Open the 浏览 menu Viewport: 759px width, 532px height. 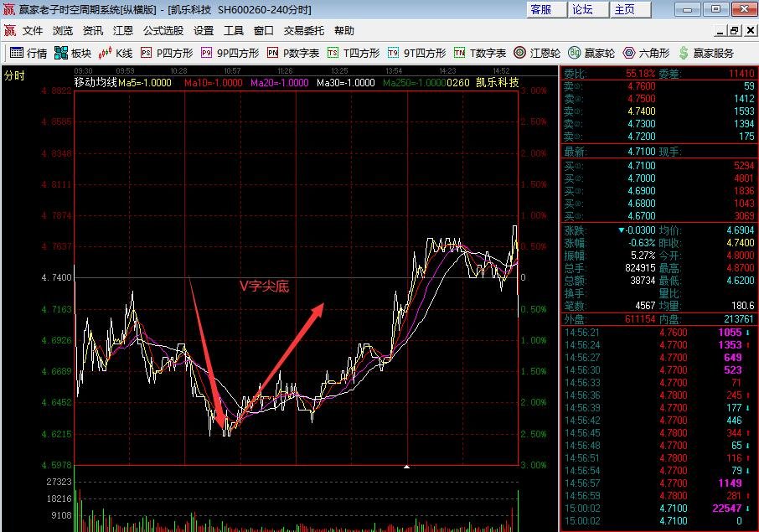coord(63,30)
